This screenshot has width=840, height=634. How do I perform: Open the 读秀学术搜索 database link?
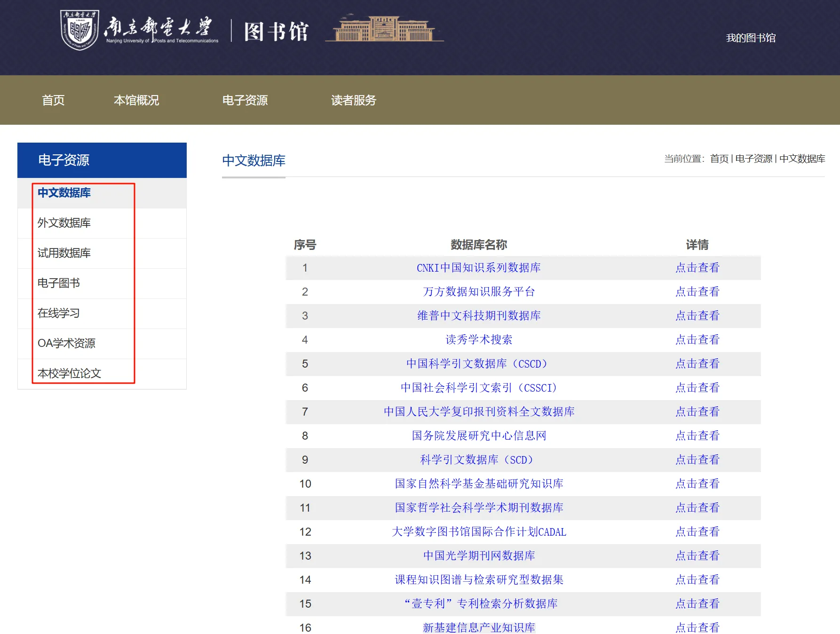click(478, 340)
